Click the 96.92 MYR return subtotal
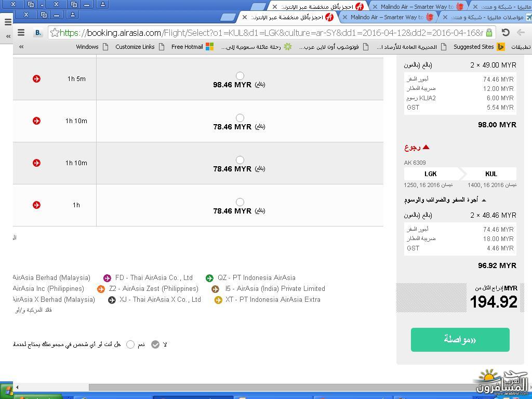The height and width of the screenshot is (399, 532). tap(497, 265)
